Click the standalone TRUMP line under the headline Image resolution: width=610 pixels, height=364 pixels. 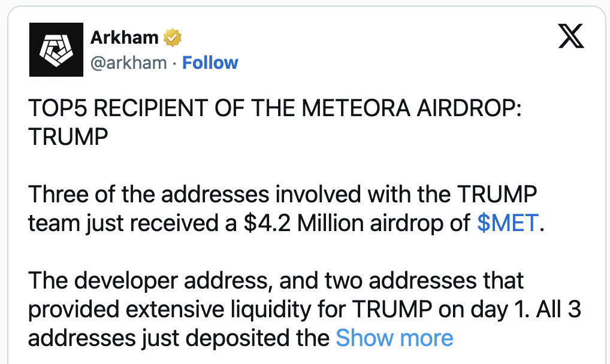68,137
